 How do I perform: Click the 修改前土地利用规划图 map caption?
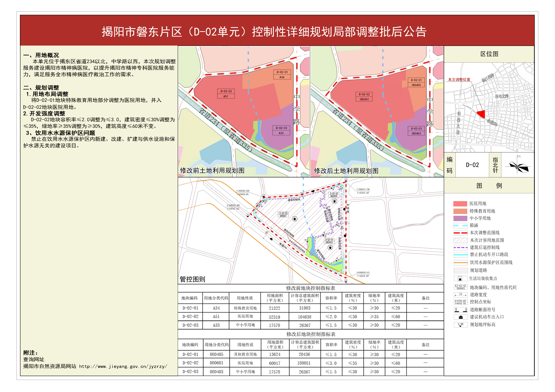tap(212, 171)
